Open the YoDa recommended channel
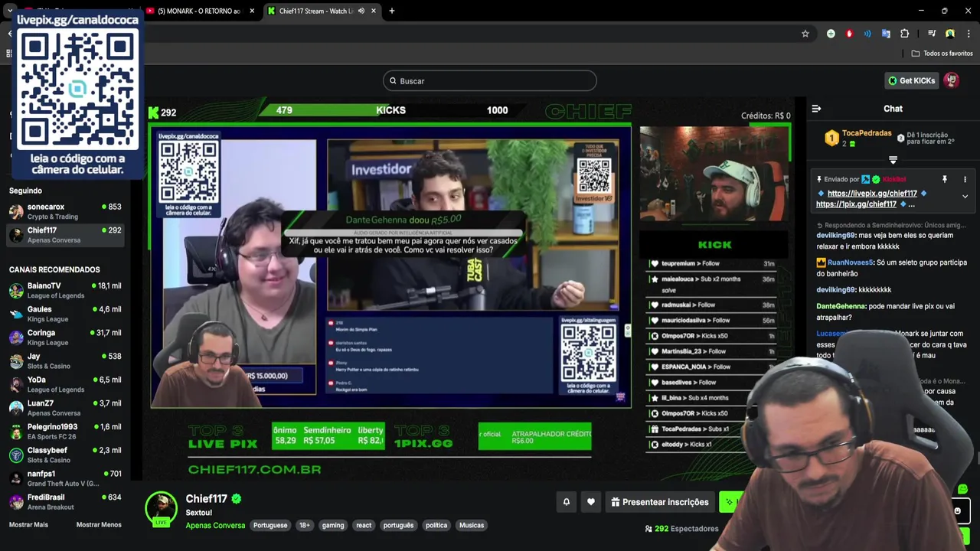 [65, 384]
